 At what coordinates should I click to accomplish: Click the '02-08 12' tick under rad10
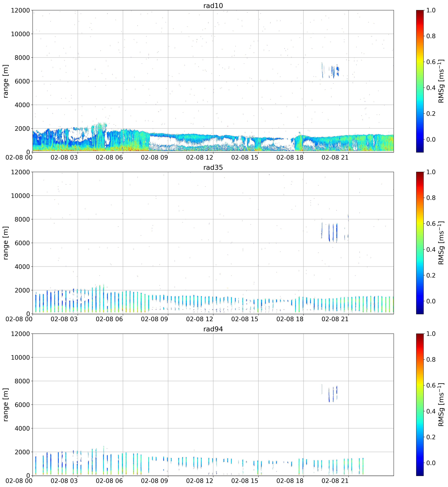click(200, 158)
